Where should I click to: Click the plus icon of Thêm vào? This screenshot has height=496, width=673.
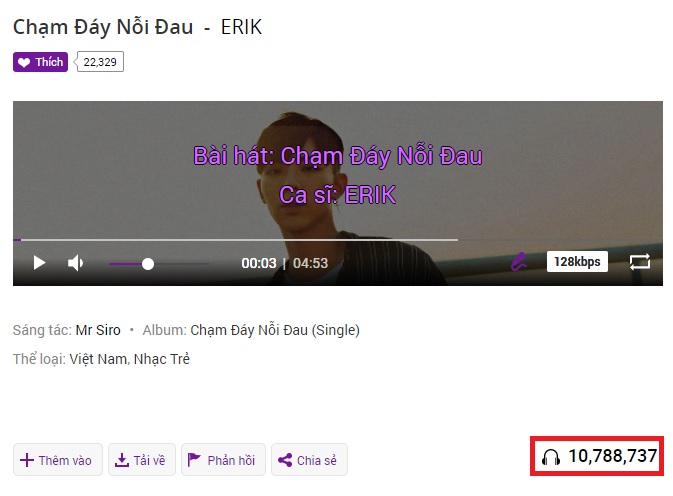(x=27, y=460)
